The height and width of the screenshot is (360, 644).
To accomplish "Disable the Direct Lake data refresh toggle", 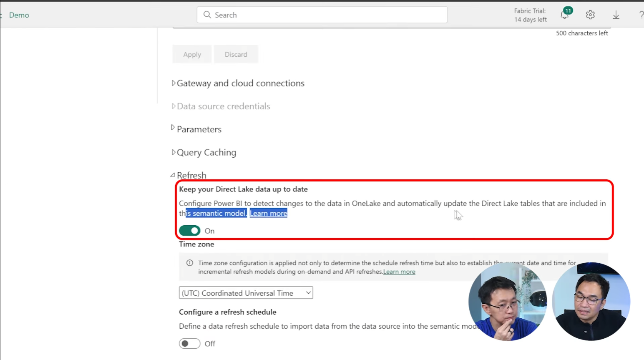I will [189, 230].
